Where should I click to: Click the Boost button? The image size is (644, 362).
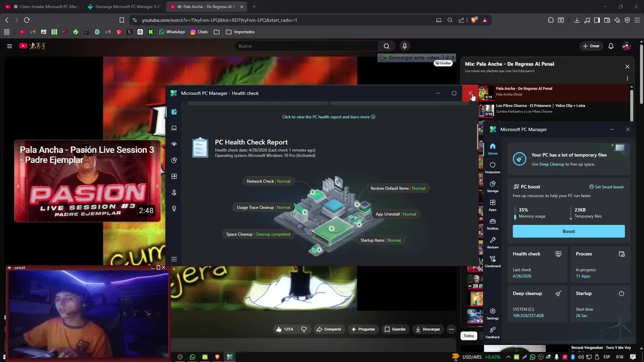pyautogui.click(x=569, y=231)
